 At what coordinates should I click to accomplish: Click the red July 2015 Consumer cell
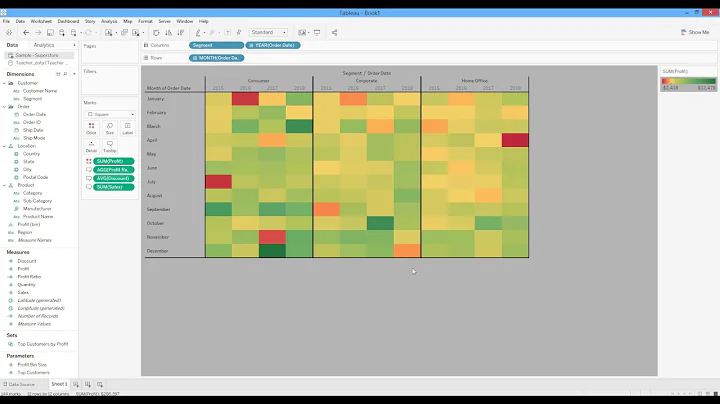[x=219, y=182]
